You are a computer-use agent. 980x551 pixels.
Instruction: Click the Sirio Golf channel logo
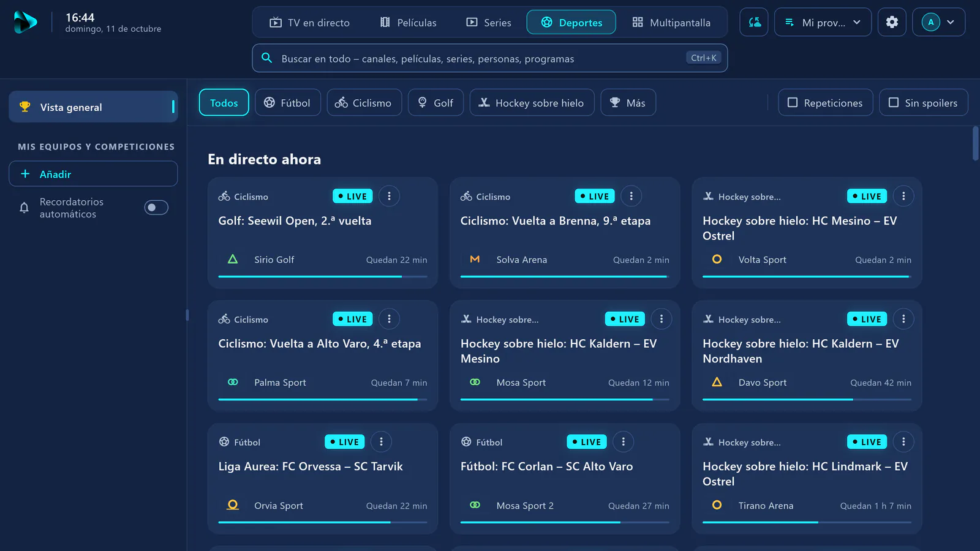pos(233,260)
